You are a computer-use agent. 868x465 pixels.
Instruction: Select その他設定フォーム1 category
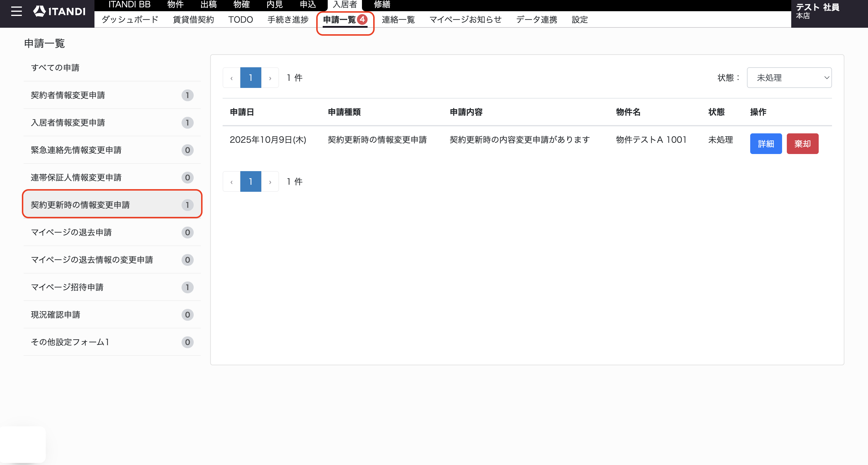(x=112, y=342)
